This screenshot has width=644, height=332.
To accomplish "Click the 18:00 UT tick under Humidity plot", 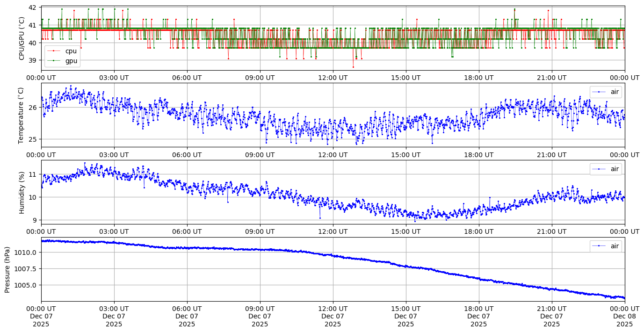I will coord(478,232).
